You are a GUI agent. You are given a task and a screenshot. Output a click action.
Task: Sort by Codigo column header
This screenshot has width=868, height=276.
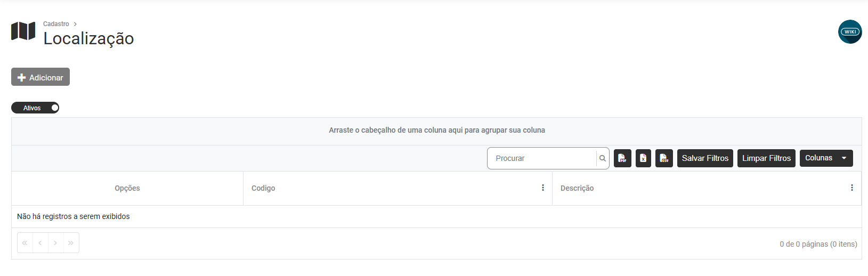tap(263, 188)
